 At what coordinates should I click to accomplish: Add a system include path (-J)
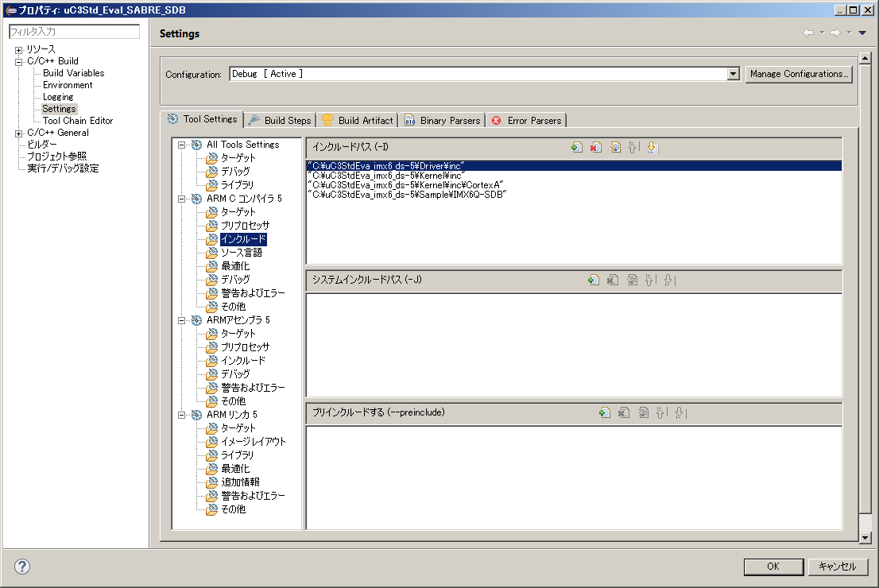point(593,280)
